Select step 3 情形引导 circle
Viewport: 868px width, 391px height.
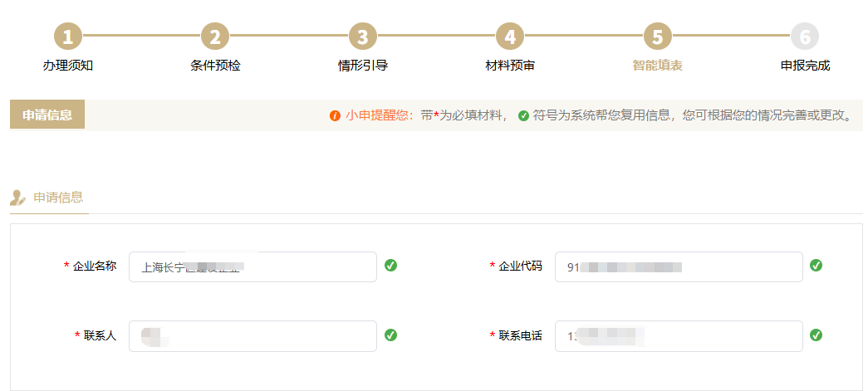tap(362, 36)
